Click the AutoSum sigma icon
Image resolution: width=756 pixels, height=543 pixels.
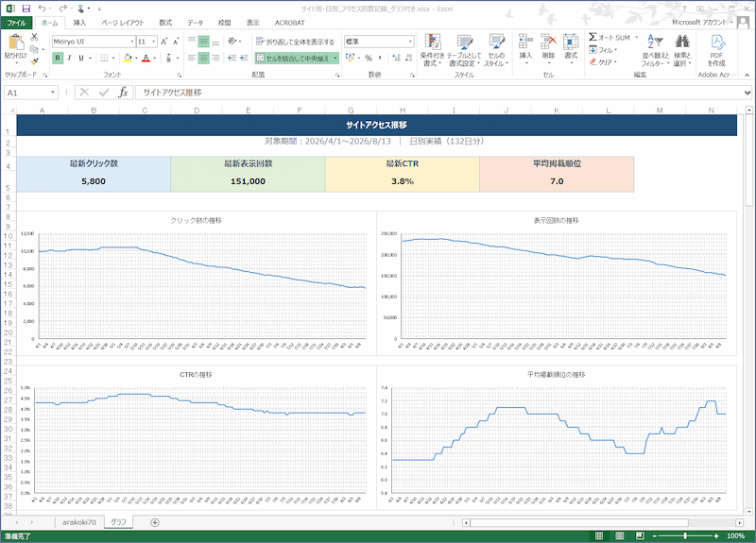[x=593, y=37]
